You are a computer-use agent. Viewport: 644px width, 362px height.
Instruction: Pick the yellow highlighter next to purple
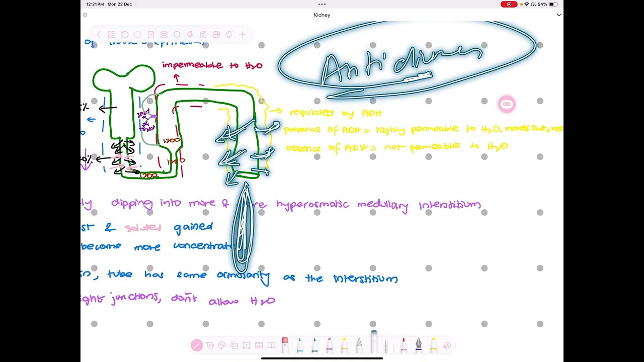tap(344, 345)
